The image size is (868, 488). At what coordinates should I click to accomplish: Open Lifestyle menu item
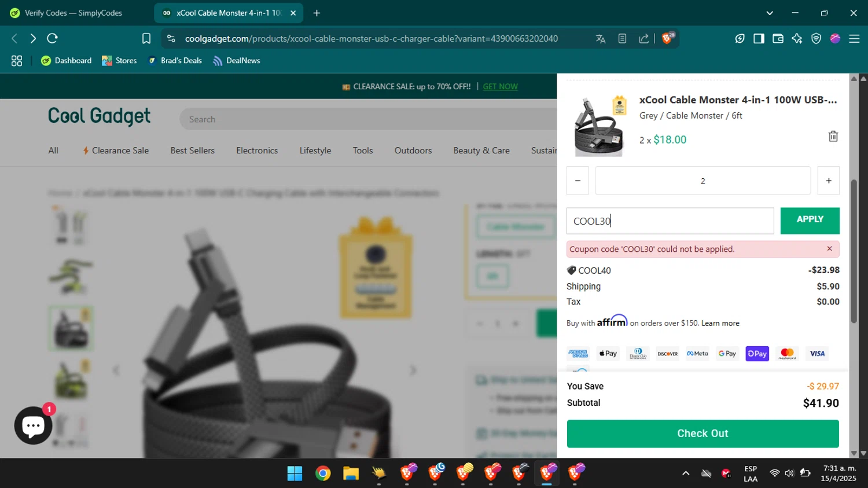pos(315,151)
